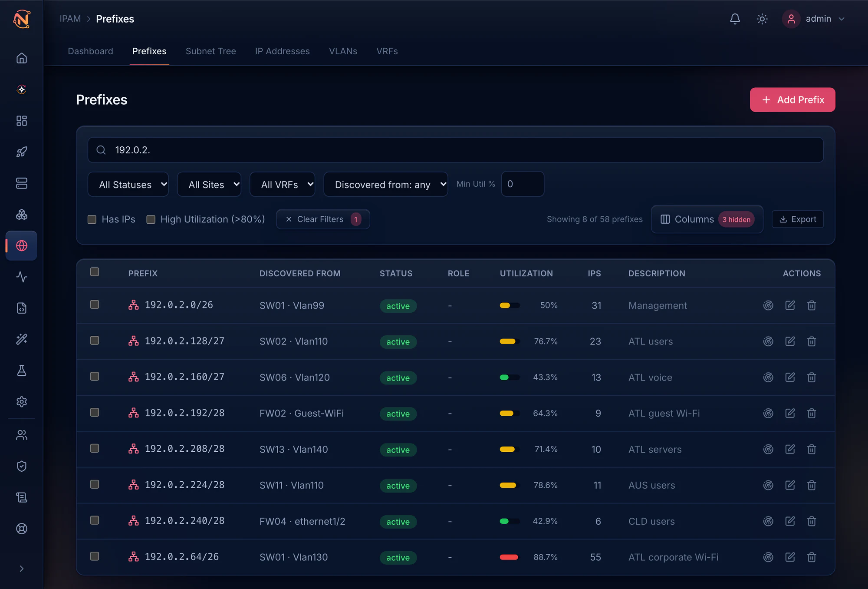The height and width of the screenshot is (589, 868).
Task: Toggle light theme sun icon
Action: pyautogui.click(x=762, y=19)
